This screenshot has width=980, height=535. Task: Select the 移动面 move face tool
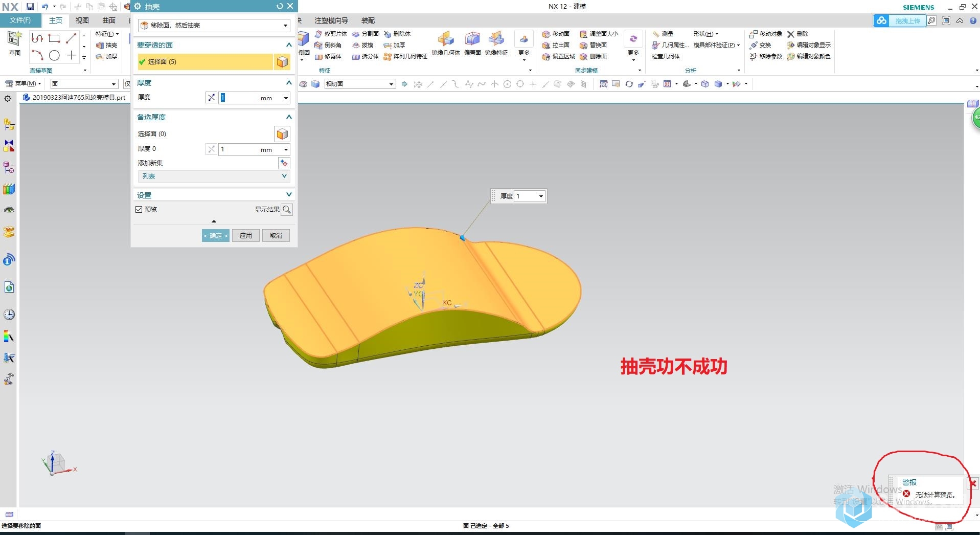click(x=556, y=34)
